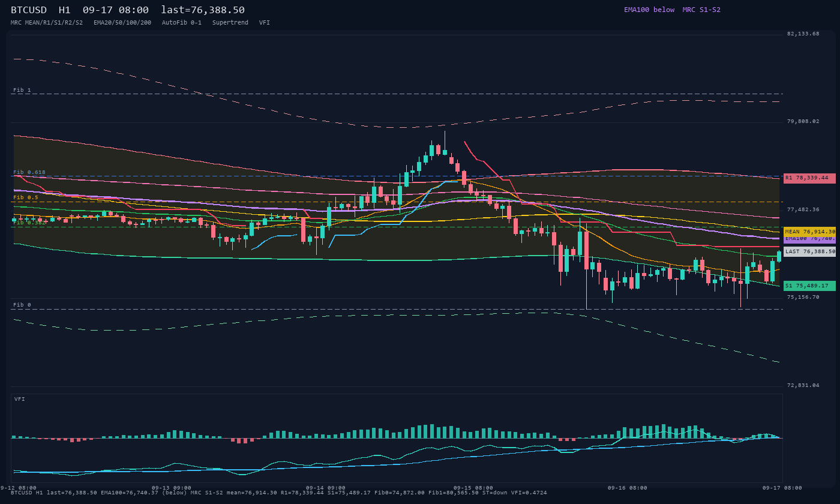840x504 pixels.
Task: Click the 72,831.04 price axis label
Action: coord(803,385)
